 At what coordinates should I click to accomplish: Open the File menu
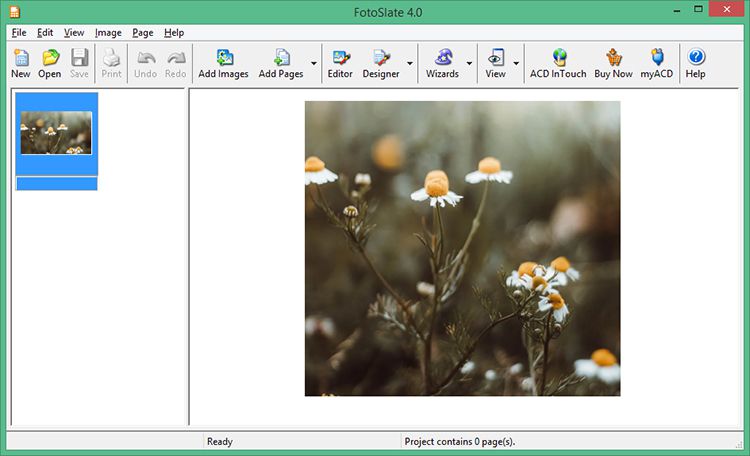tap(19, 33)
